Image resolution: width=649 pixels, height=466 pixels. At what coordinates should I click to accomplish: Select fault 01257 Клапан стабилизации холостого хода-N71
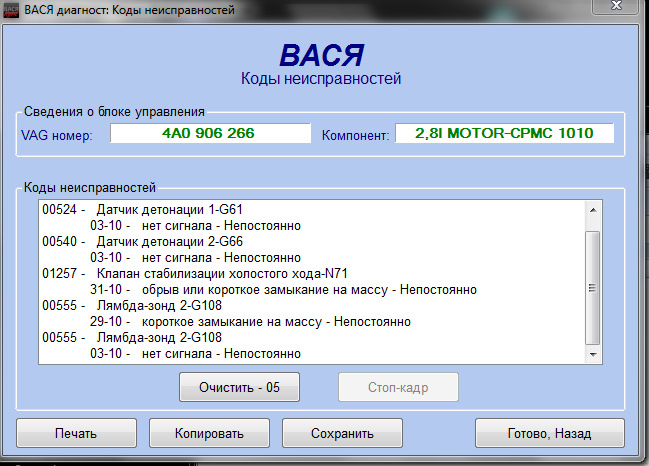195,273
